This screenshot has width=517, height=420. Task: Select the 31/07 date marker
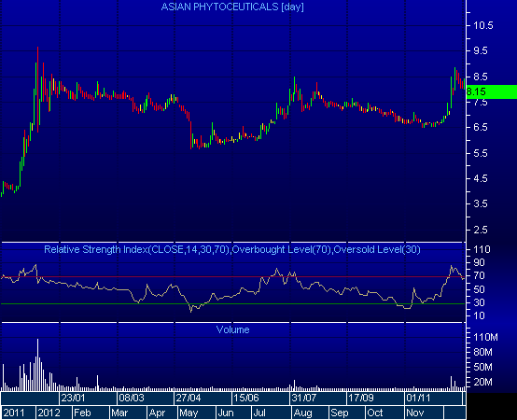[x=303, y=398]
